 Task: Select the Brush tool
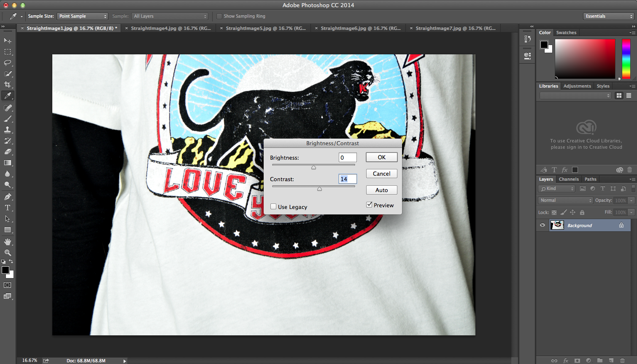click(x=8, y=119)
